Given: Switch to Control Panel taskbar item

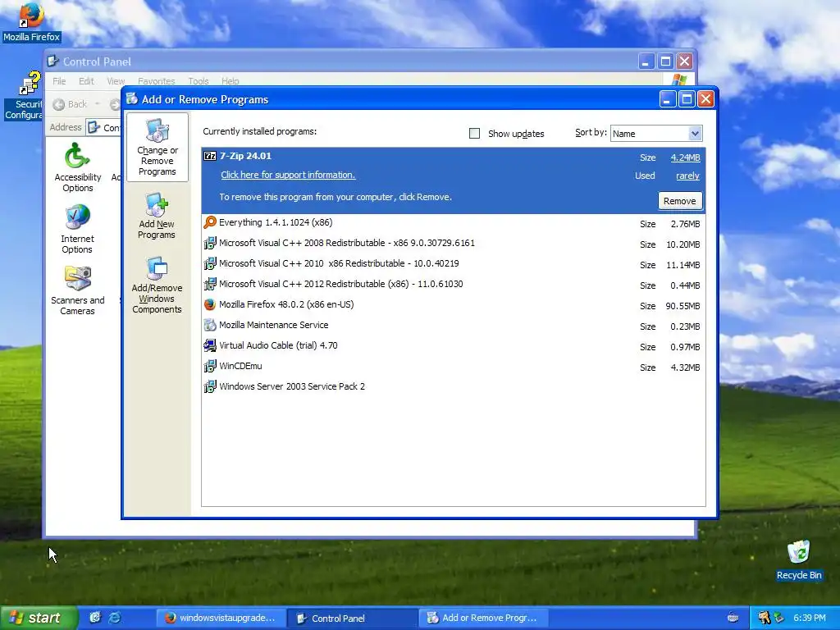Looking at the screenshot, I should [351, 618].
